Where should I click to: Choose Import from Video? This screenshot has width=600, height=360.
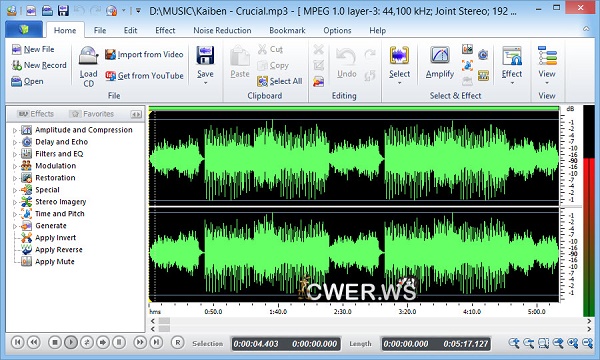pos(144,55)
